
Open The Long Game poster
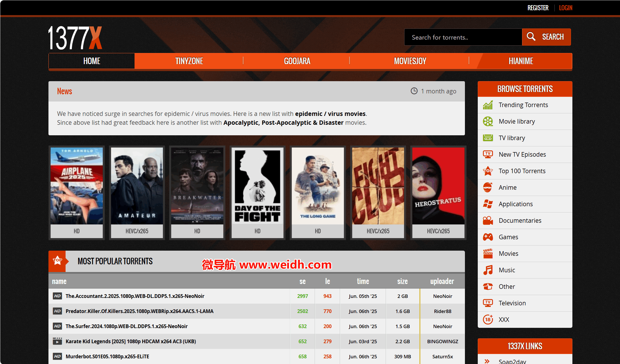click(x=318, y=186)
